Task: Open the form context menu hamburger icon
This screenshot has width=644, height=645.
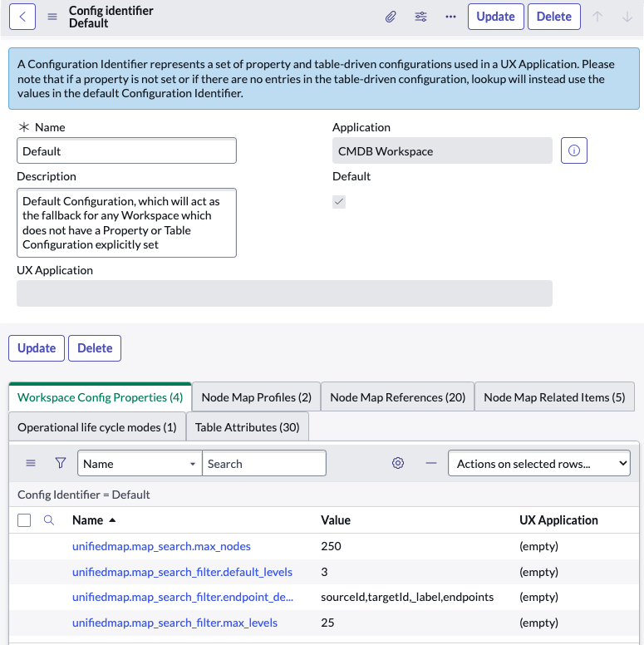Action: tap(52, 17)
